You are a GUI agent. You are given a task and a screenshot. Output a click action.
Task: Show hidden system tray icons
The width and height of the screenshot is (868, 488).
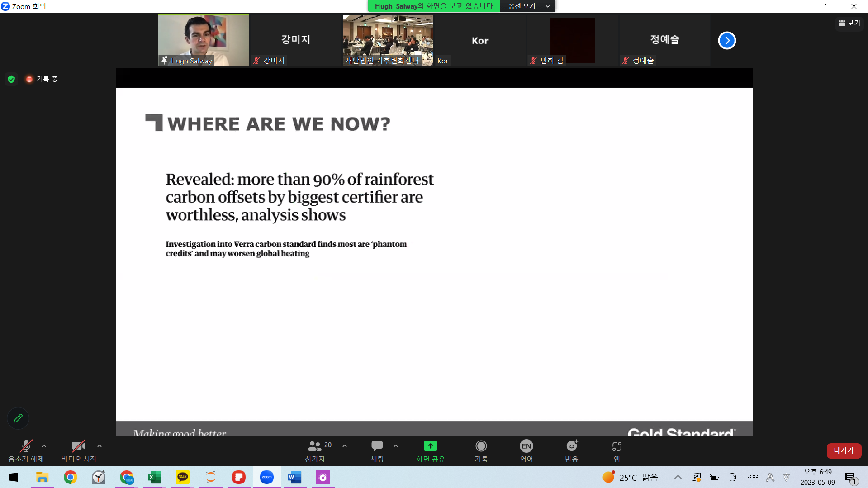678,477
